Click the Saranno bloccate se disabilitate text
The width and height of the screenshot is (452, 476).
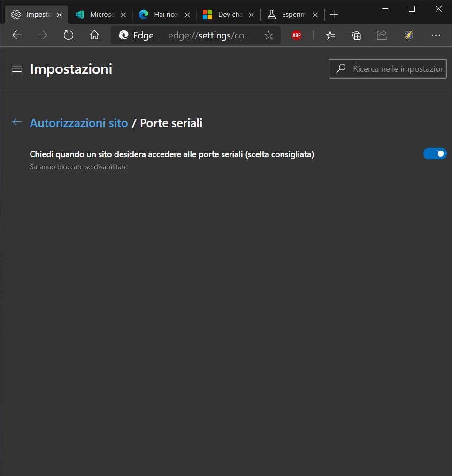(x=79, y=167)
